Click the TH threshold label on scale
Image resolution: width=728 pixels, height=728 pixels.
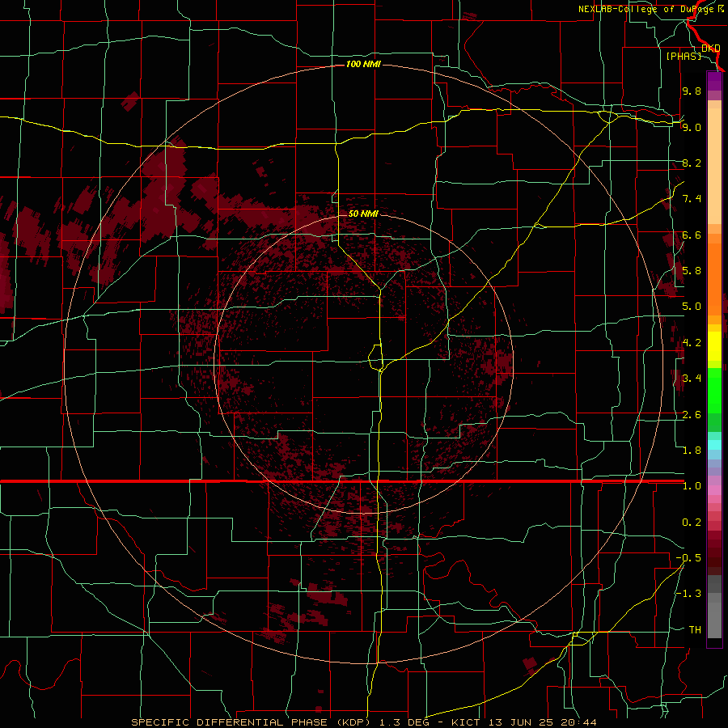click(x=695, y=630)
